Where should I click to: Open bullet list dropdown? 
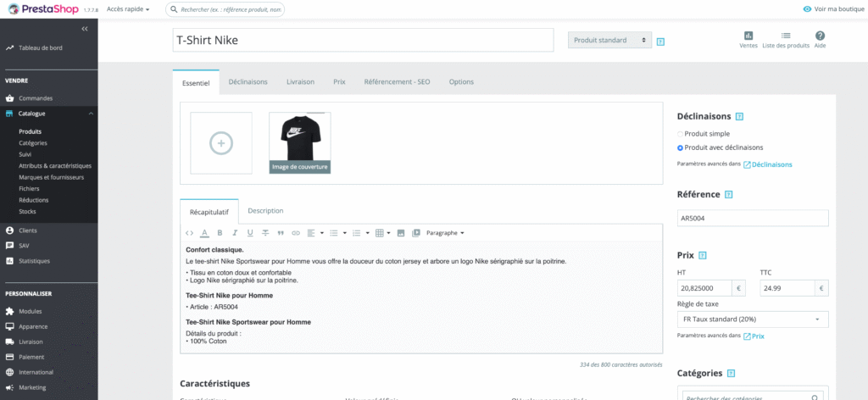click(x=338, y=233)
